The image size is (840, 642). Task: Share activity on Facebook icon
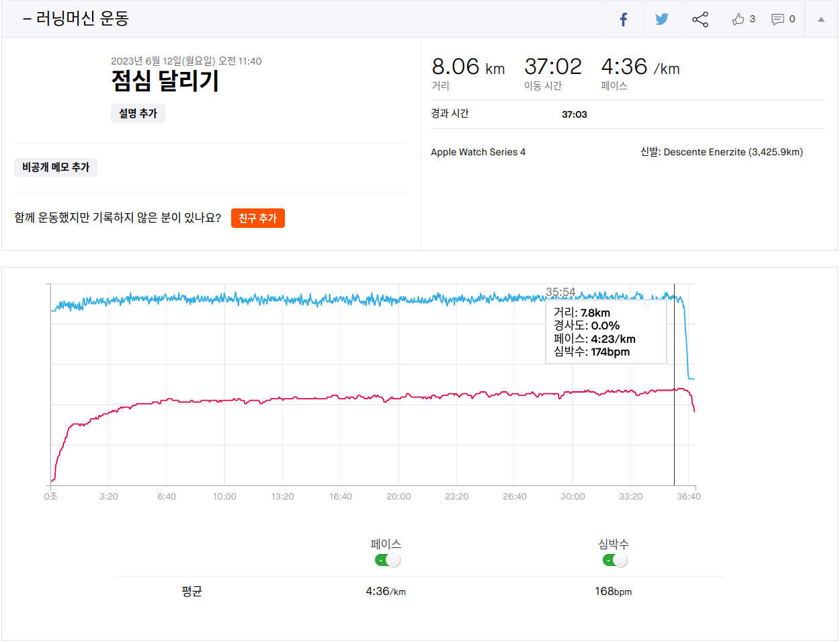coord(623,19)
